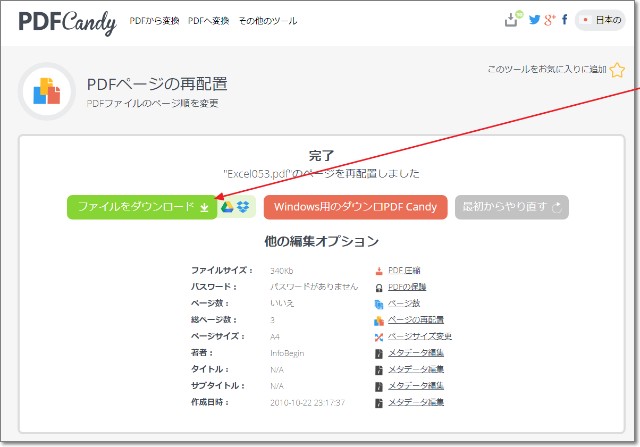Viewport: 640px width, 447px height.
Task: Click the 最初からやり直す button
Action: click(x=511, y=207)
